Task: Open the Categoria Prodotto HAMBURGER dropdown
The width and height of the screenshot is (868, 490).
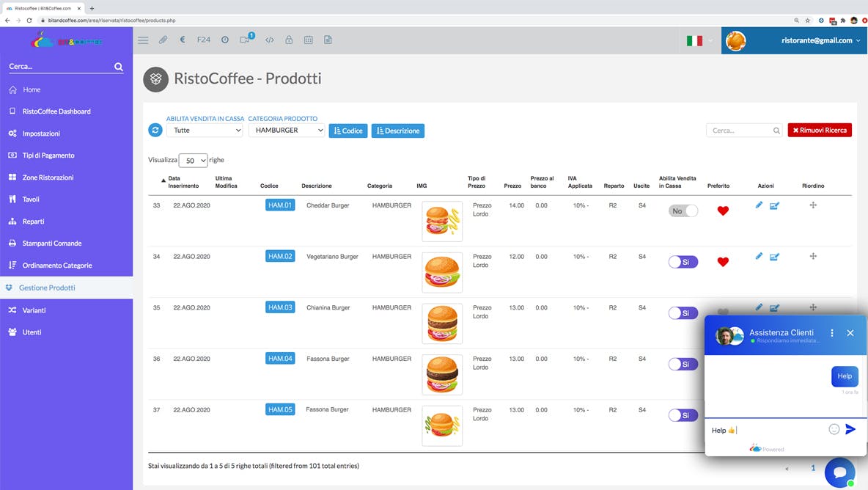Action: coord(287,131)
